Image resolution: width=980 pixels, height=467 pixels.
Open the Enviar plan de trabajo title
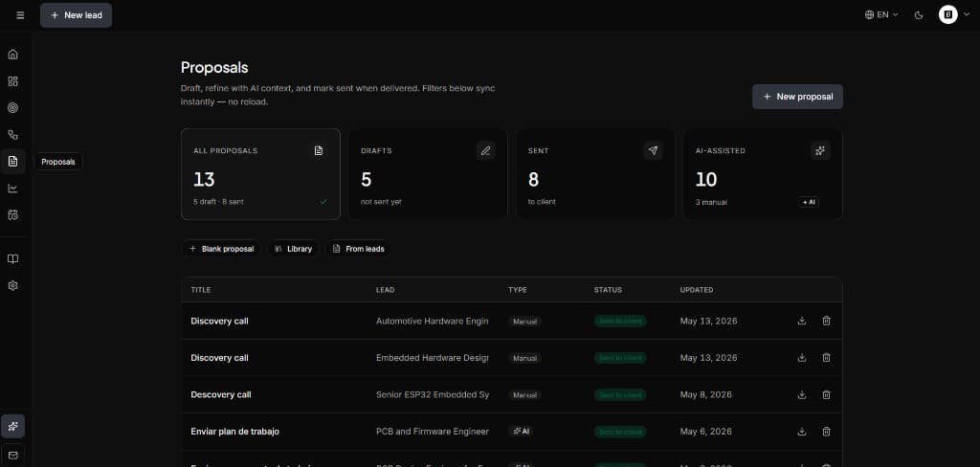click(x=235, y=432)
